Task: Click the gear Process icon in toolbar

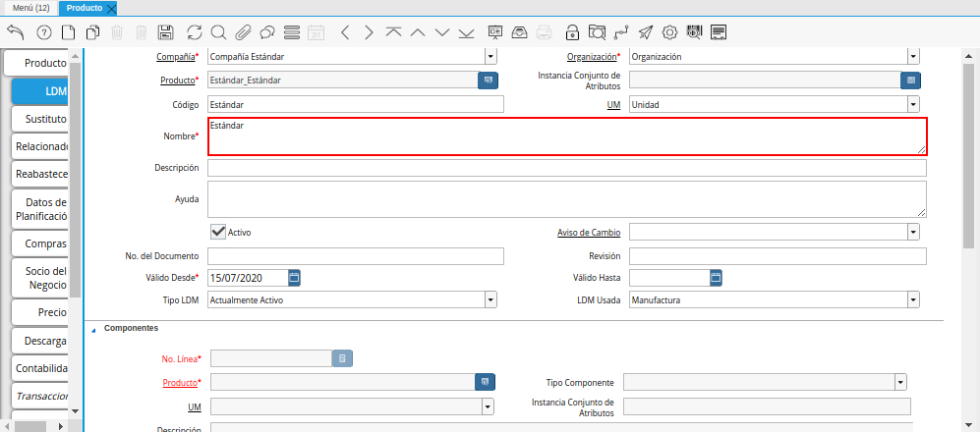Action: (x=669, y=32)
